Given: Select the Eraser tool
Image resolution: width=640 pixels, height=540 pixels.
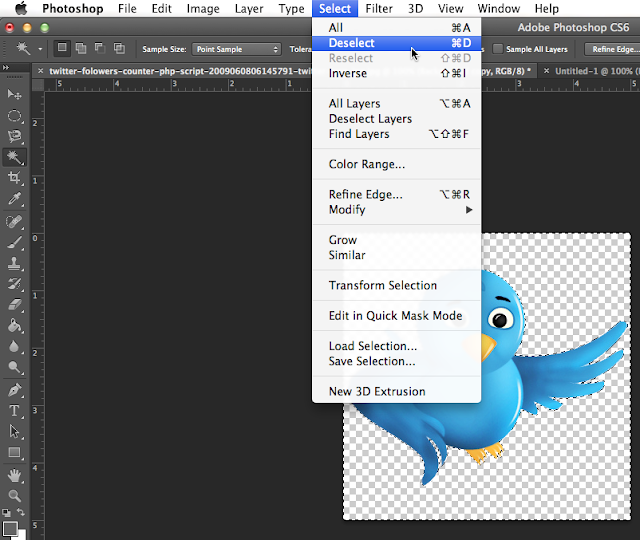Looking at the screenshot, I should click(14, 304).
